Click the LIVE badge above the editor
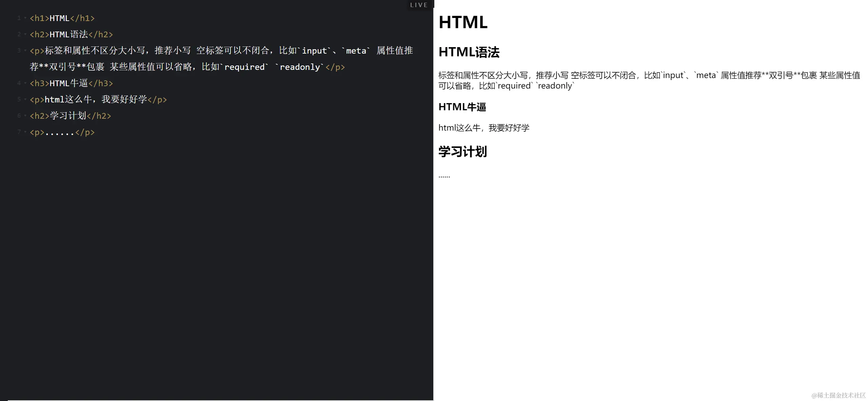 coord(419,5)
